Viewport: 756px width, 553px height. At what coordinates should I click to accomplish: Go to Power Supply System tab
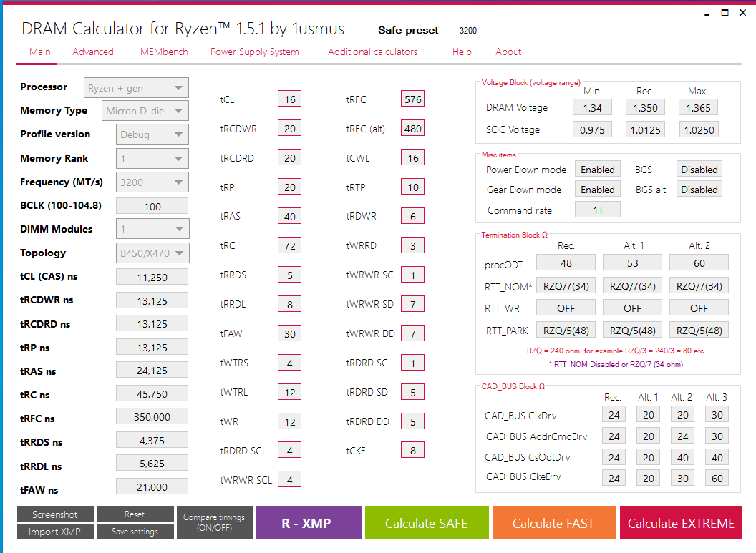[254, 52]
